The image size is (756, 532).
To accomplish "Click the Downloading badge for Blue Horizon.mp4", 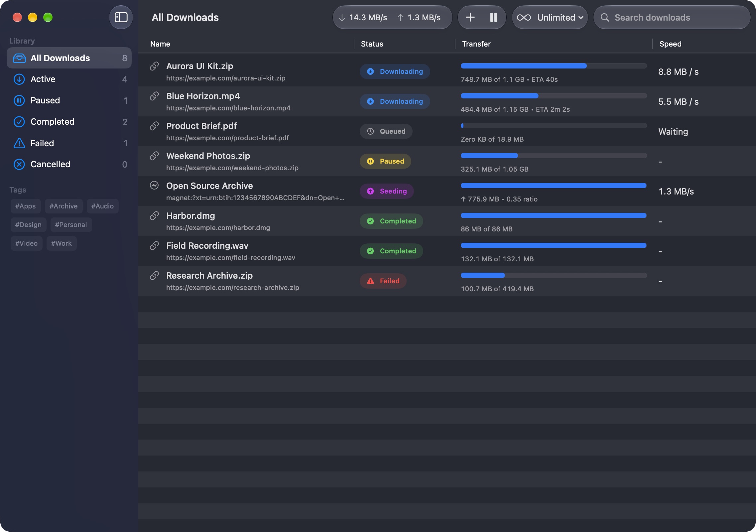I will pyautogui.click(x=395, y=101).
